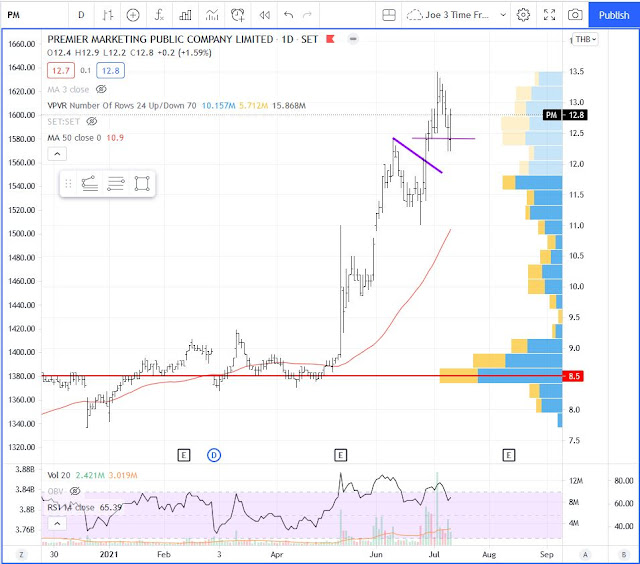Image resolution: width=640 pixels, height=564 pixels.
Task: Open the chart layout selector icon
Action: pyautogui.click(x=389, y=15)
